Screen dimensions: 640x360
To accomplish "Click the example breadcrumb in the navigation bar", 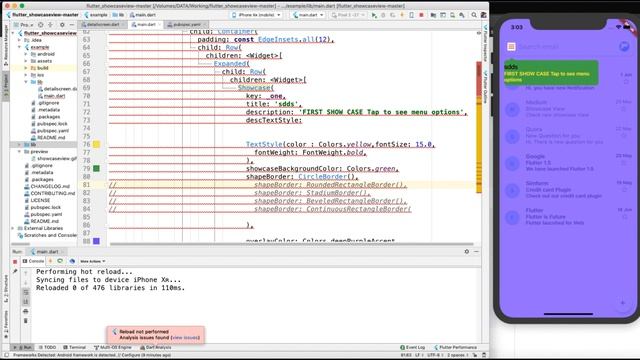I will tap(96, 15).
